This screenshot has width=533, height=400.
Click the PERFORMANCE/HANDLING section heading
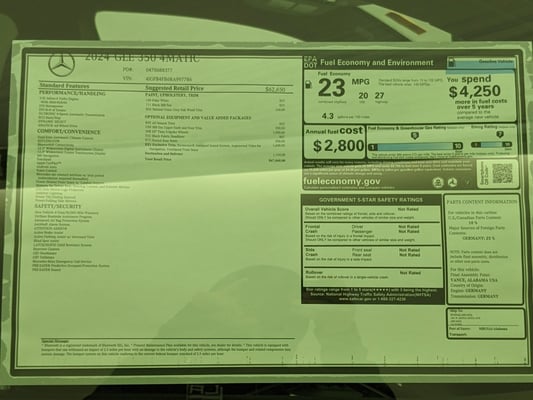72,93
